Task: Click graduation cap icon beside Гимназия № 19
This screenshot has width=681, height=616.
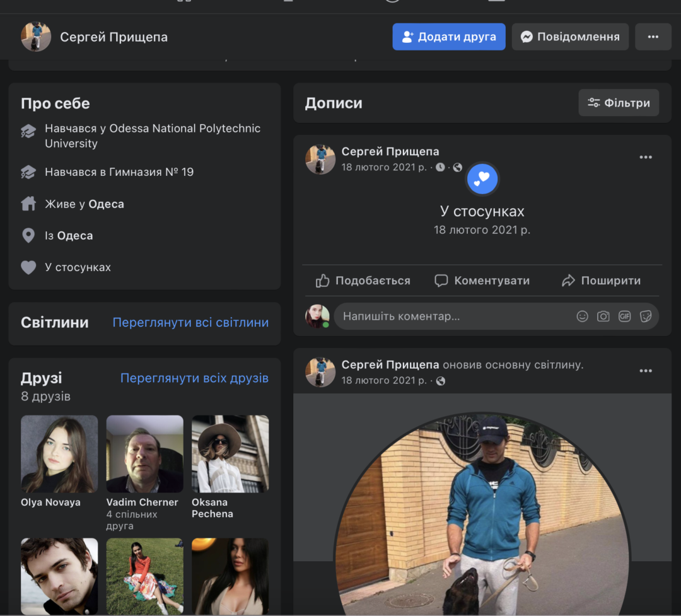Action: point(28,172)
